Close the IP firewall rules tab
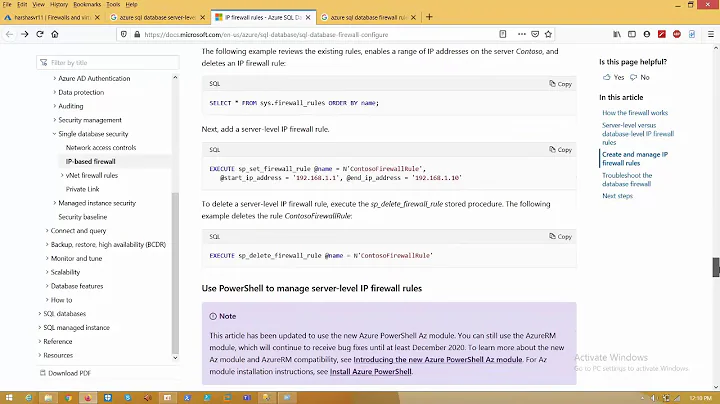This screenshot has width=720, height=404. tap(308, 17)
